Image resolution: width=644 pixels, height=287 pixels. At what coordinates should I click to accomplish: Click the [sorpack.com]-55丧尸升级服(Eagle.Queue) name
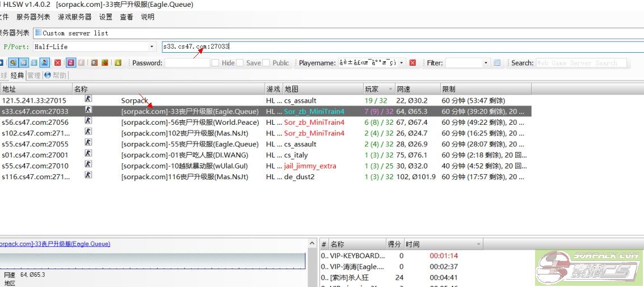[190, 144]
